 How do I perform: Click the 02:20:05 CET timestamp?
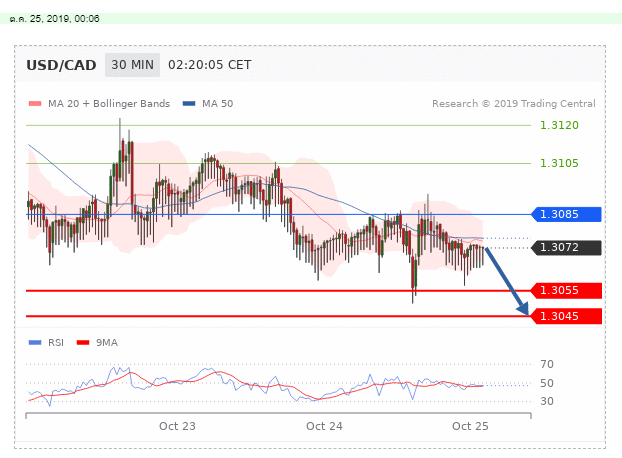point(209,65)
